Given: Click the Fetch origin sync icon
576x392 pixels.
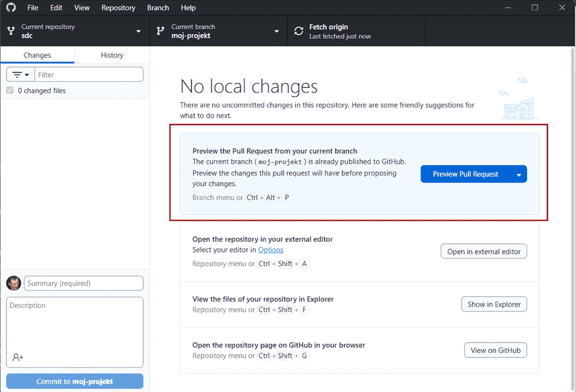Looking at the screenshot, I should click(x=298, y=31).
